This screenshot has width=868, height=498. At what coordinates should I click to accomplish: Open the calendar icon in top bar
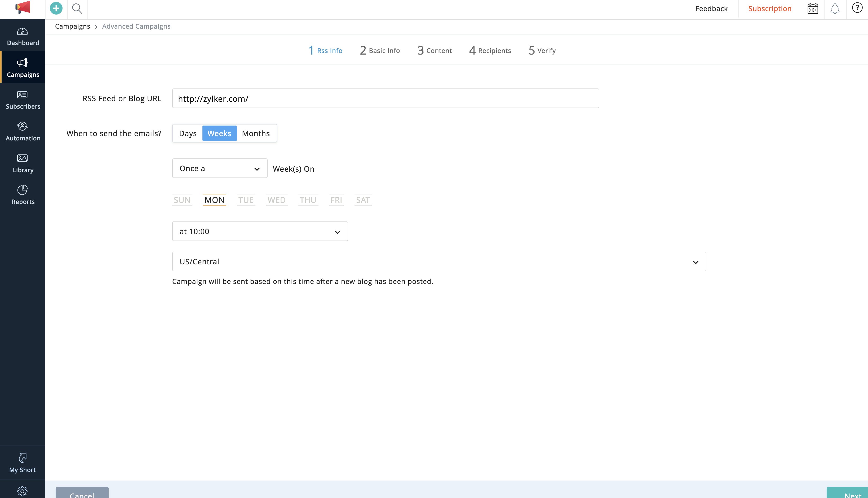click(x=813, y=8)
